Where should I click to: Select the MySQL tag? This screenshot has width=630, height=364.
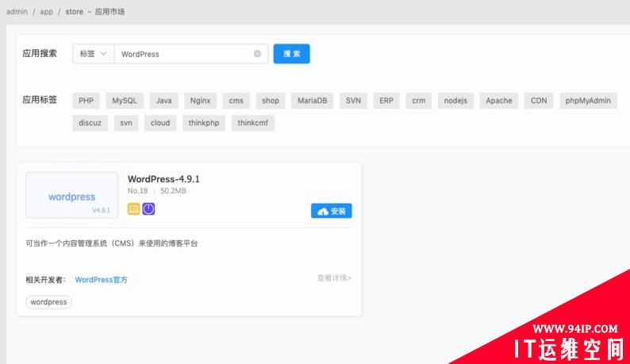[x=125, y=101]
